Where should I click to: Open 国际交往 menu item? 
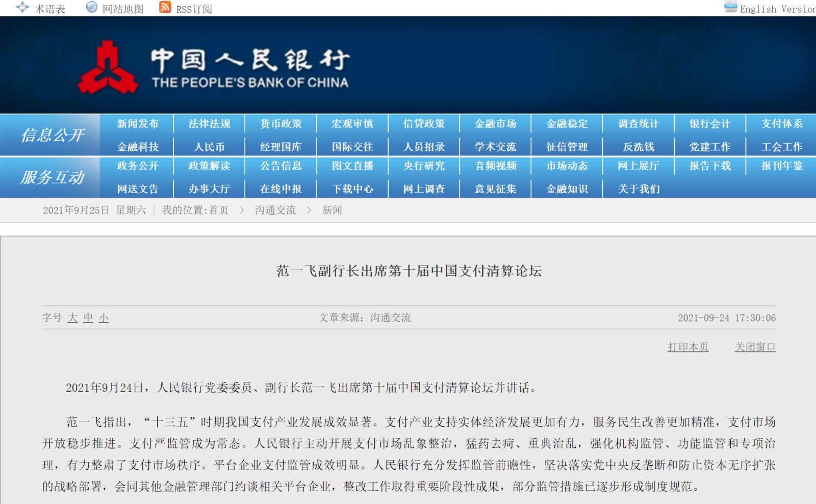tap(352, 147)
